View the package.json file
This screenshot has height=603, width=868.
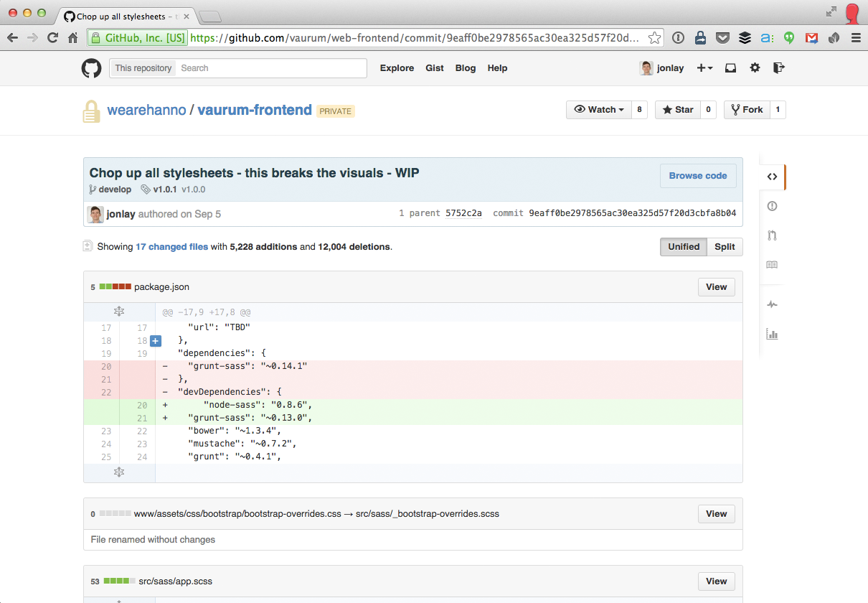coord(716,287)
